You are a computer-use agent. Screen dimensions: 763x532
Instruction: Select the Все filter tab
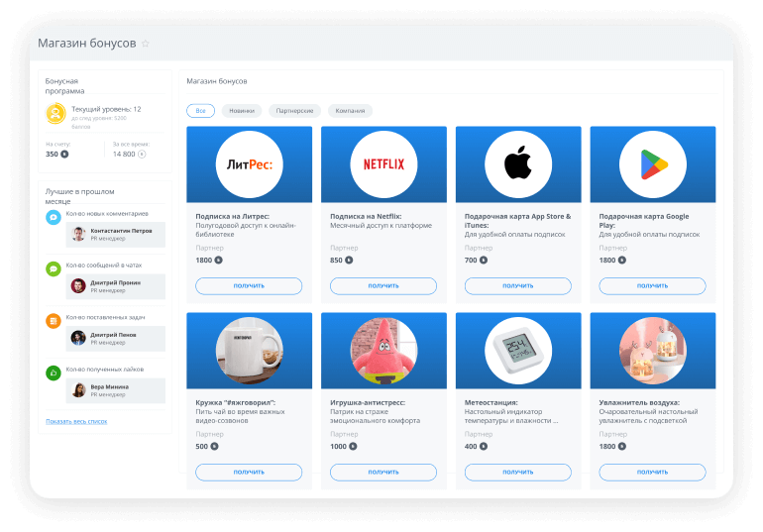click(200, 111)
